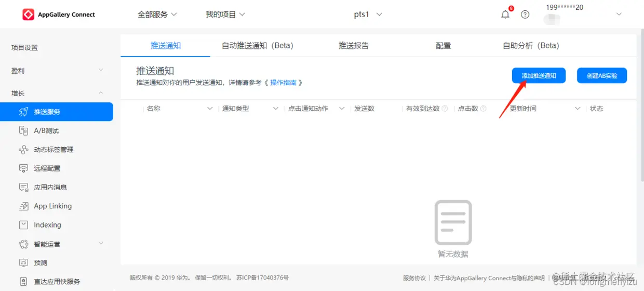Click the help icon beside 点击数

[484, 109]
